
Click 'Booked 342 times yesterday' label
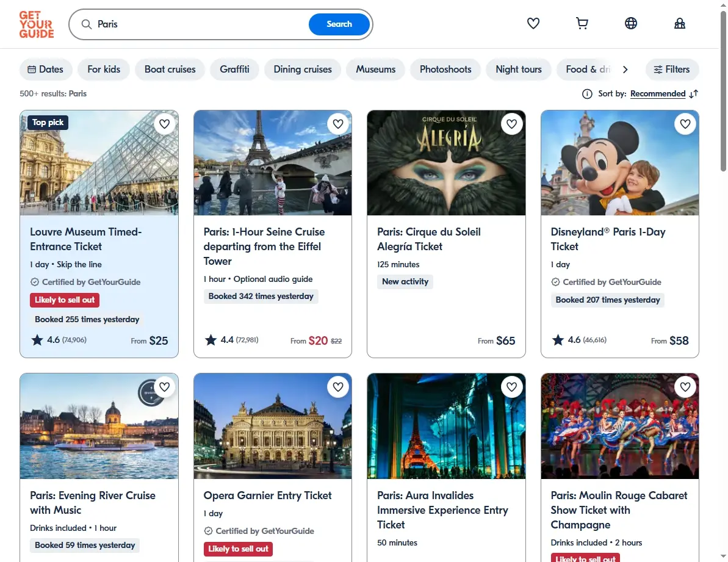tap(261, 296)
